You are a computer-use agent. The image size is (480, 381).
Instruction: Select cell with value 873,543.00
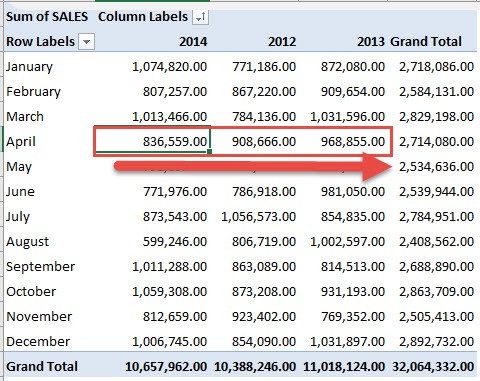tap(175, 217)
